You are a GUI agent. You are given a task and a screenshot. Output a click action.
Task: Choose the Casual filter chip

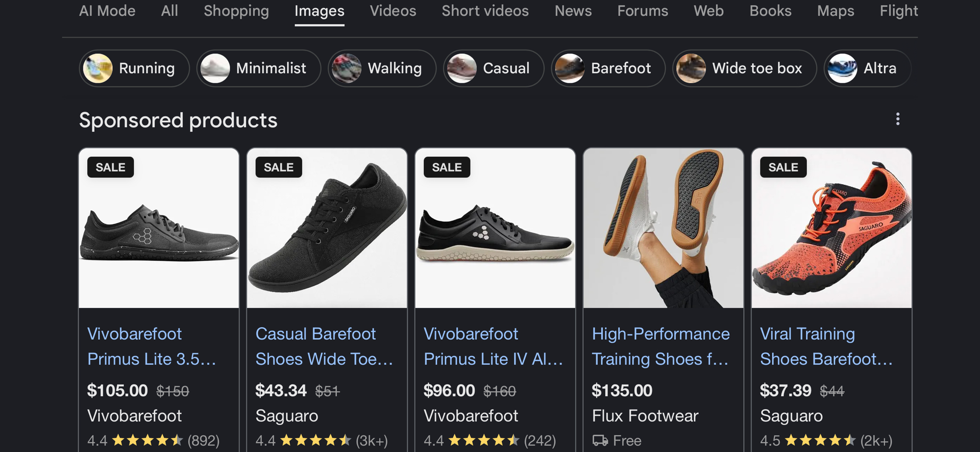[493, 68]
